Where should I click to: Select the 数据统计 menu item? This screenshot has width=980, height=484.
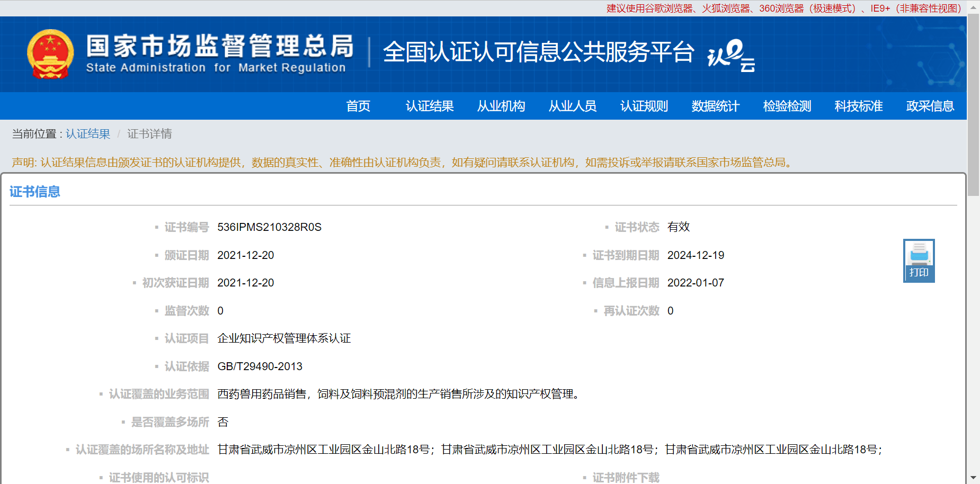coord(716,106)
